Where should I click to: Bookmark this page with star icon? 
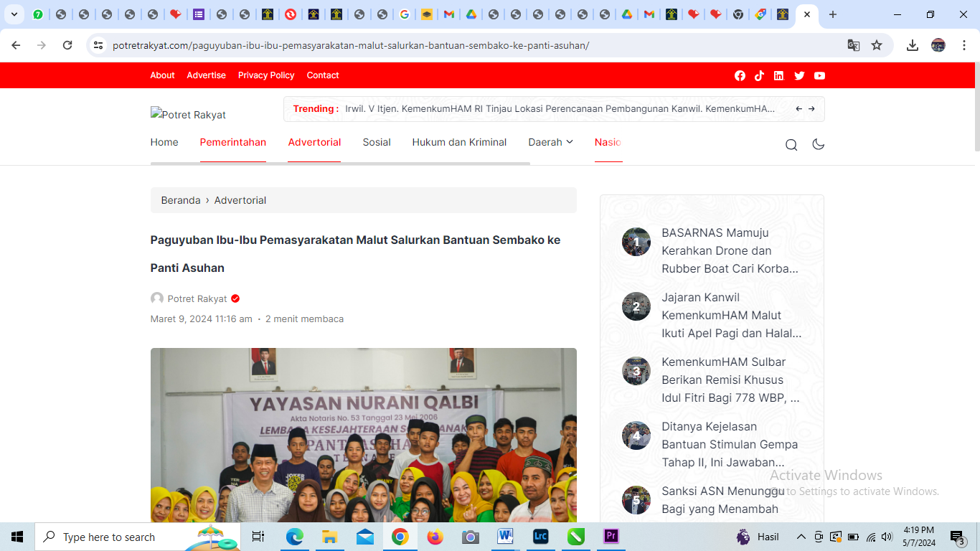(877, 45)
